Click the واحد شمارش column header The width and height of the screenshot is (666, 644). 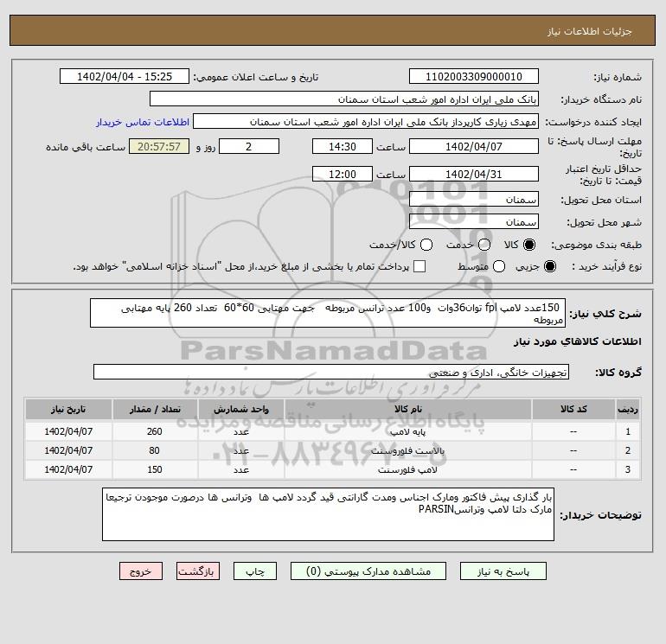coord(240,409)
